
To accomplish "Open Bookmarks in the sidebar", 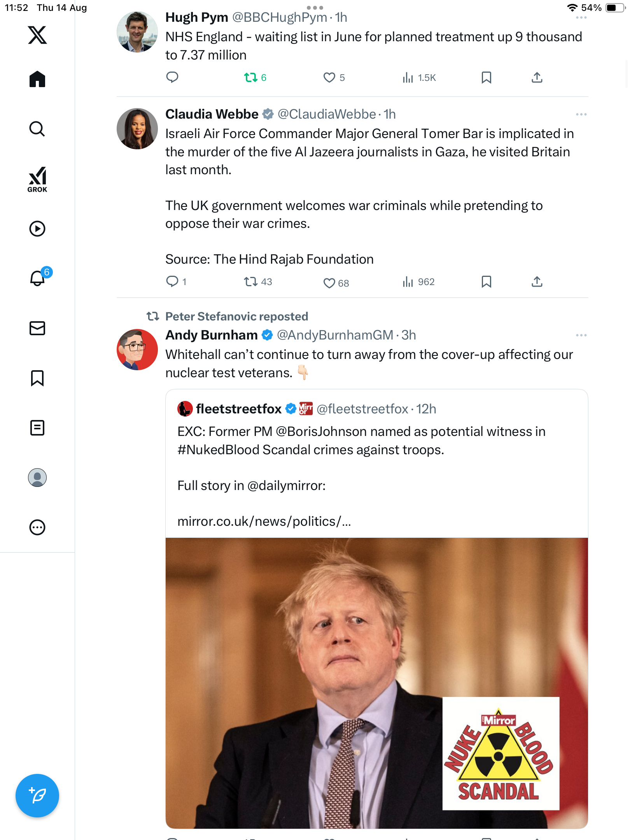I will [37, 378].
